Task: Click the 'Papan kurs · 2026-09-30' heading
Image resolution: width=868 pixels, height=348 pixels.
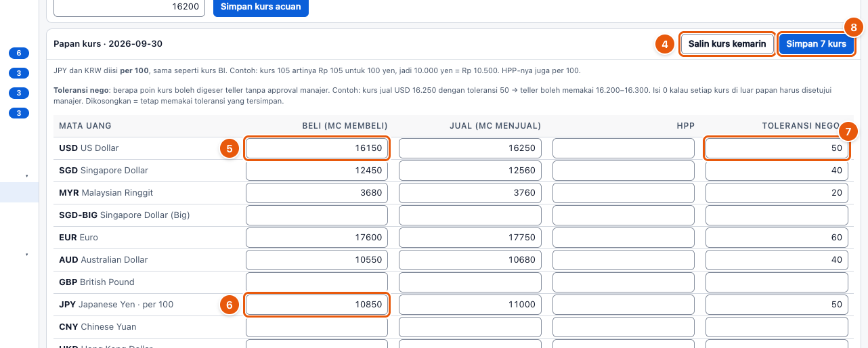Action: pyautogui.click(x=108, y=44)
